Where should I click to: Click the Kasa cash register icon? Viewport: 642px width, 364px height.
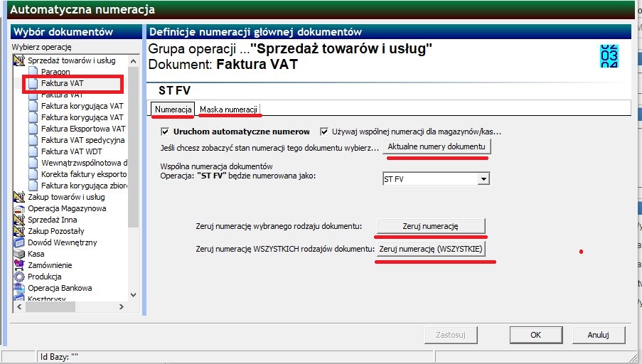pyautogui.click(x=18, y=254)
